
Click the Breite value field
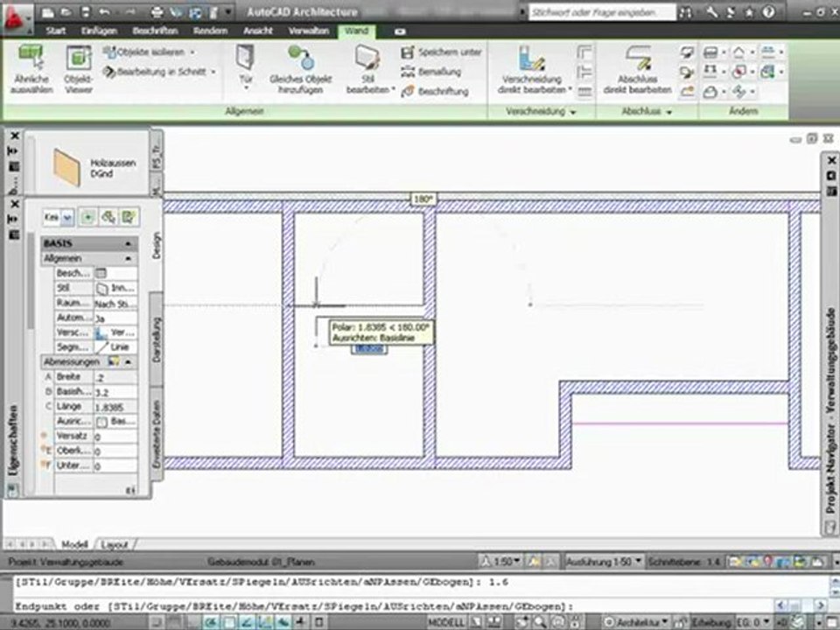point(115,377)
